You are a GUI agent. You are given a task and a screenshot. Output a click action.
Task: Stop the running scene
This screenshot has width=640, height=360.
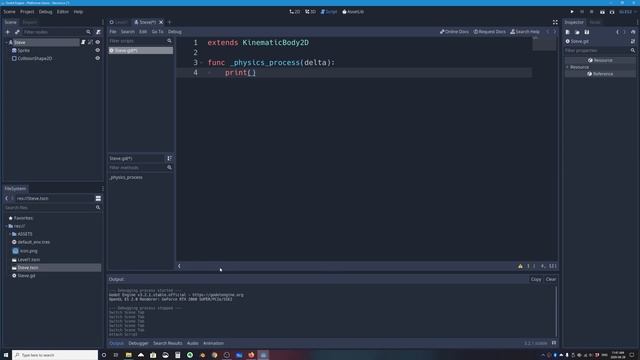(x=592, y=12)
